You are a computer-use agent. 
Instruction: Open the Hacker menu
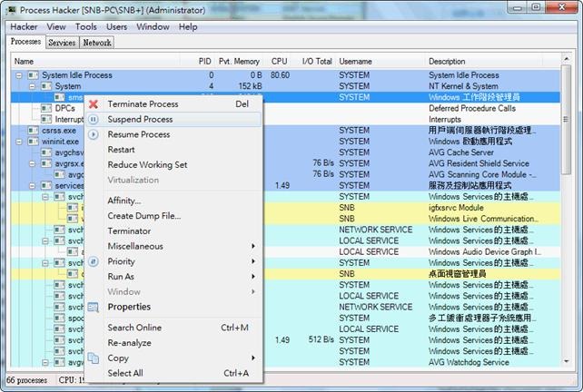[24, 27]
